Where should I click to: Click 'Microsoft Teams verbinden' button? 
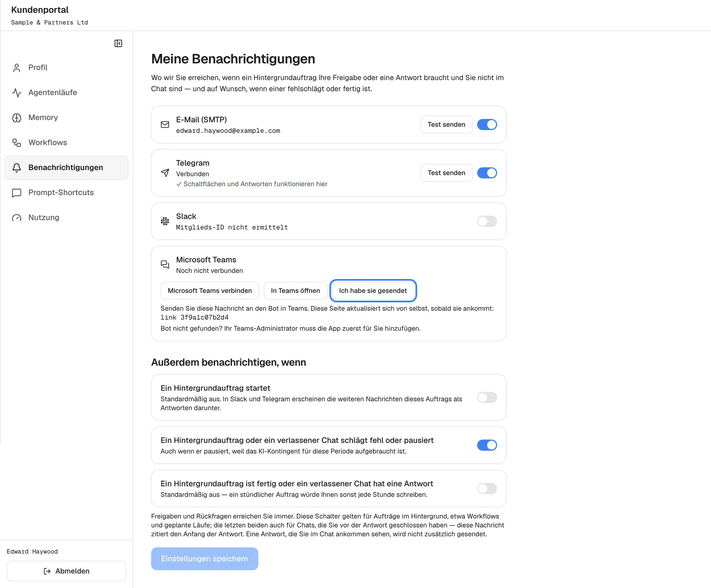[x=210, y=290]
